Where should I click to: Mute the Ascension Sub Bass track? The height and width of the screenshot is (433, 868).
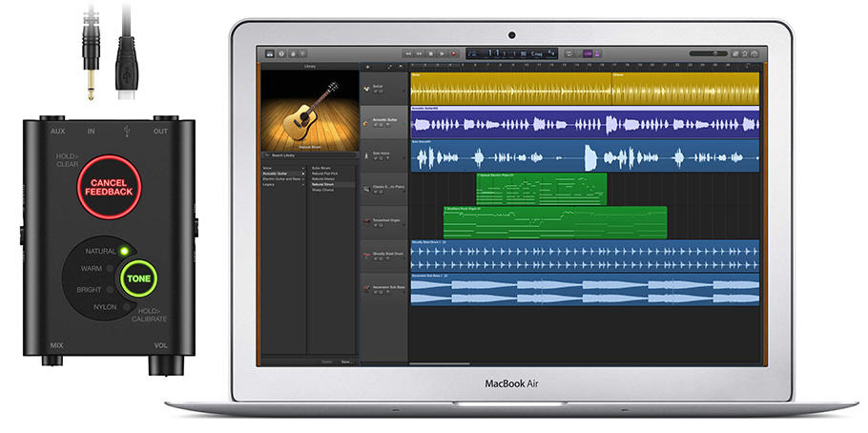point(375,292)
